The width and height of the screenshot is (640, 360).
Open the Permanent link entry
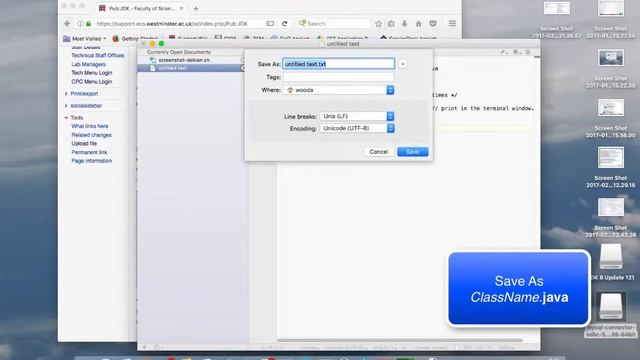click(x=89, y=152)
